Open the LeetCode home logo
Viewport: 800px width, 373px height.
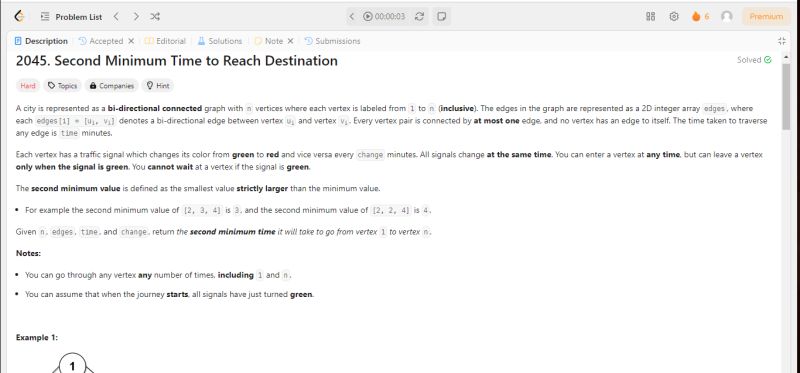(19, 16)
